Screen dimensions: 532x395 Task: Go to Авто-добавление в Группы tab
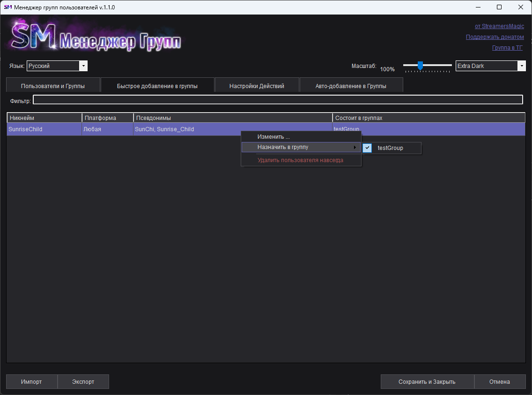[x=351, y=86]
